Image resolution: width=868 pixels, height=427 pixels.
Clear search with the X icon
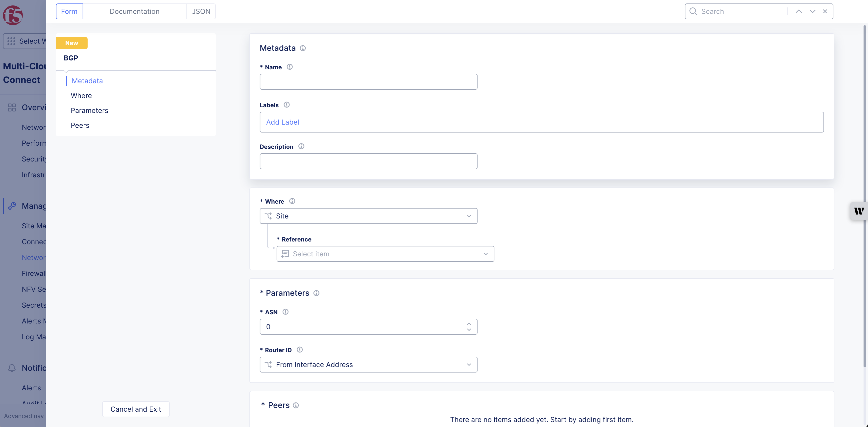[825, 11]
